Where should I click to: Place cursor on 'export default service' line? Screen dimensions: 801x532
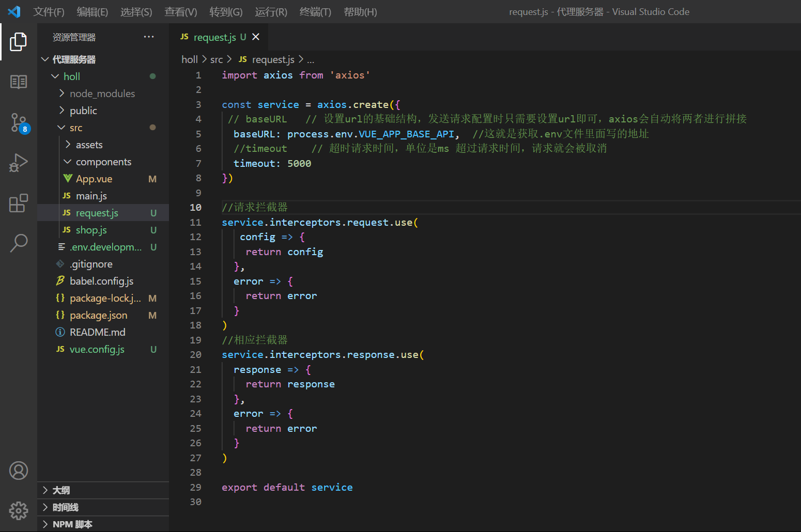[x=287, y=487]
